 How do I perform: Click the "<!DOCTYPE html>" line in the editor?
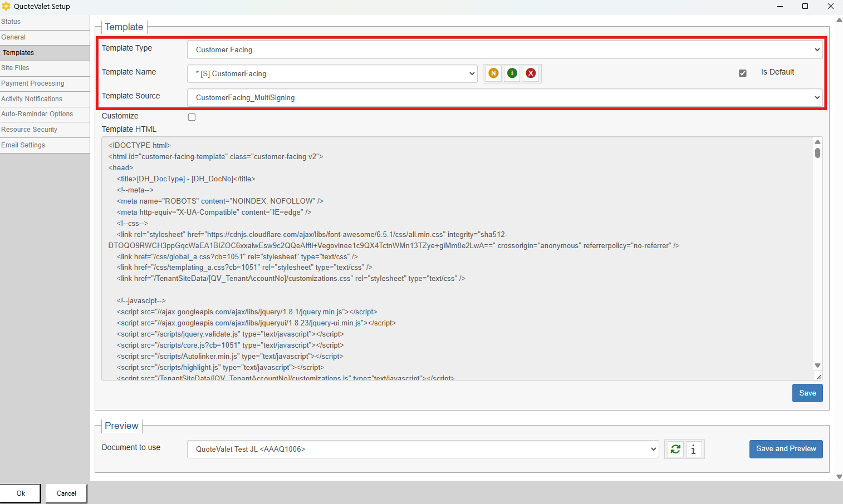[140, 146]
